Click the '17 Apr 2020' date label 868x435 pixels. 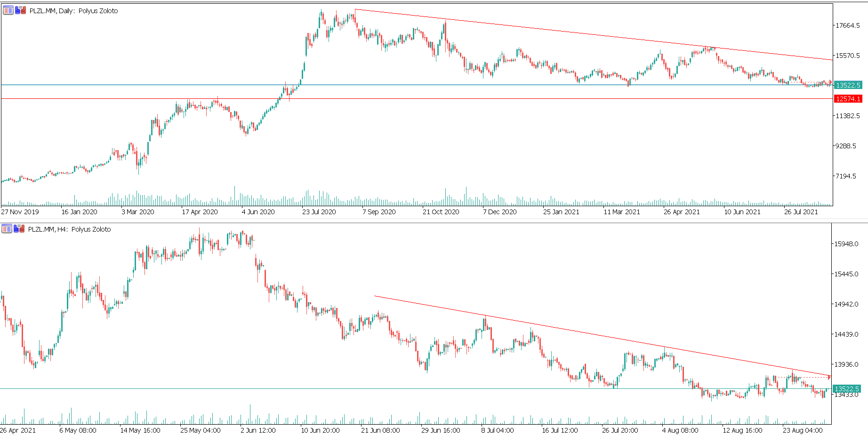tap(200, 212)
